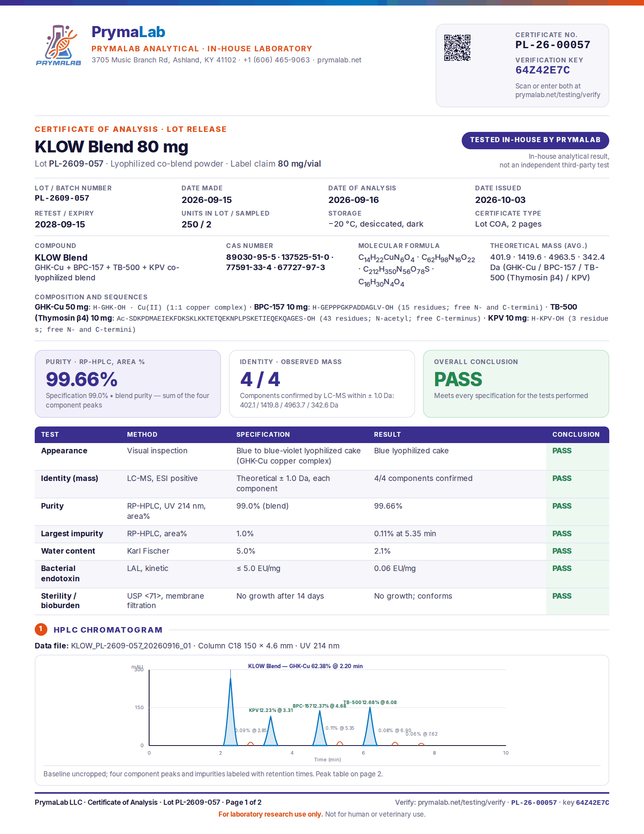The height and width of the screenshot is (834, 644).
Task: Select the verification key under the Verification Key label
Action: coord(543,70)
